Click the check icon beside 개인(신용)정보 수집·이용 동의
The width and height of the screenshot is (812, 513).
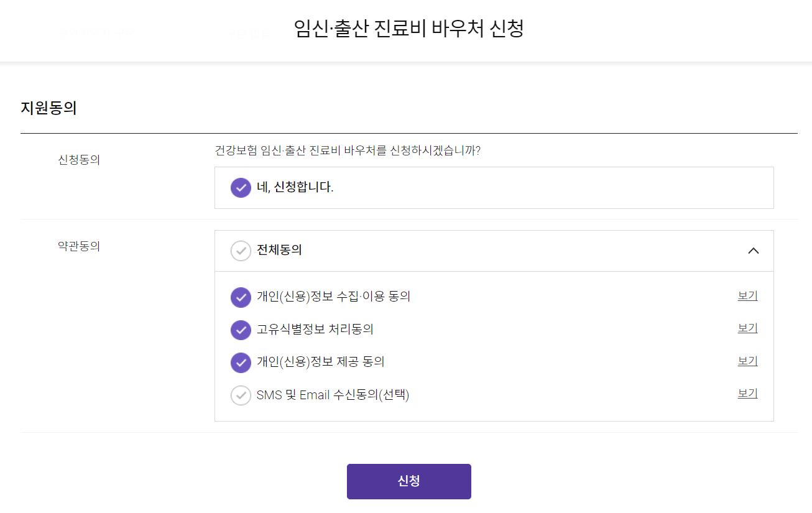tap(240, 297)
